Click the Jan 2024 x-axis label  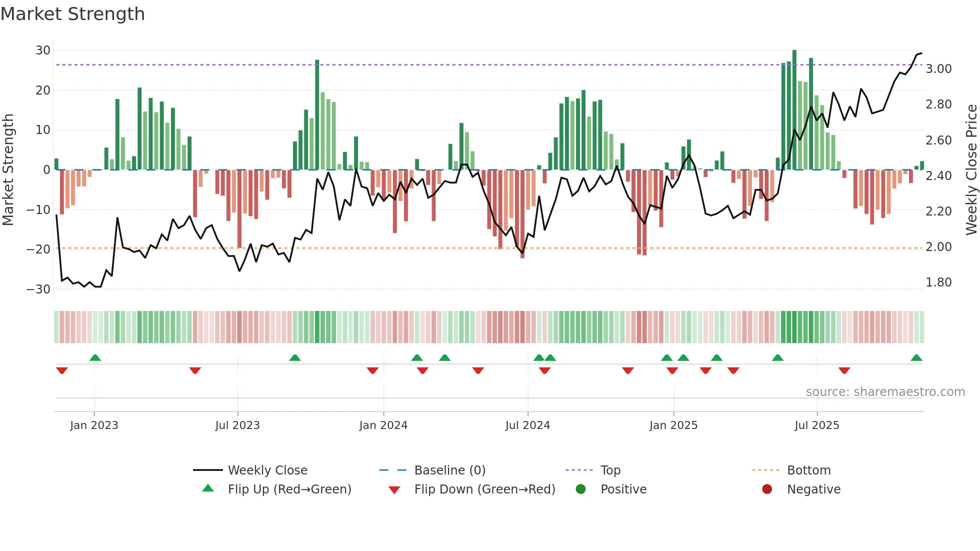click(383, 425)
